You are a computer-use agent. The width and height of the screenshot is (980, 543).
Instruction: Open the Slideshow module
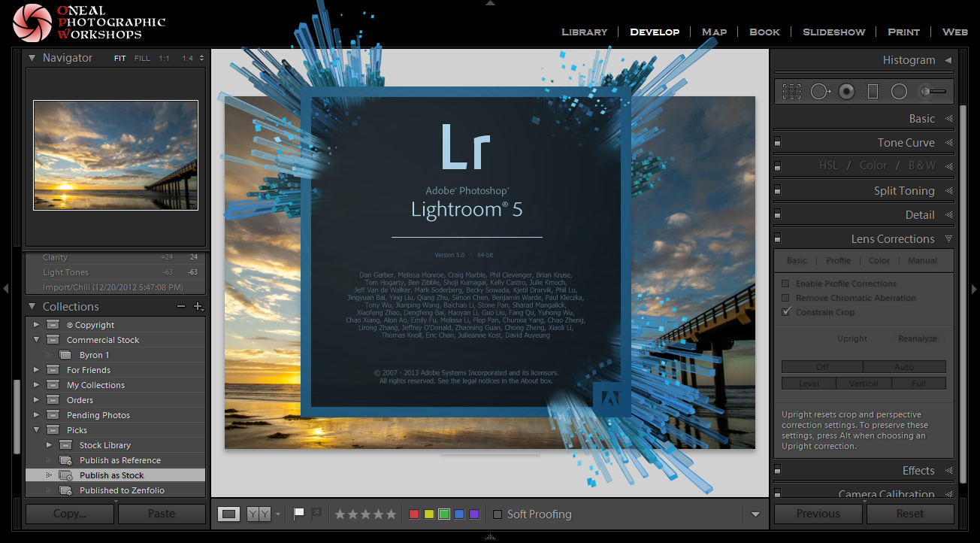(x=833, y=32)
